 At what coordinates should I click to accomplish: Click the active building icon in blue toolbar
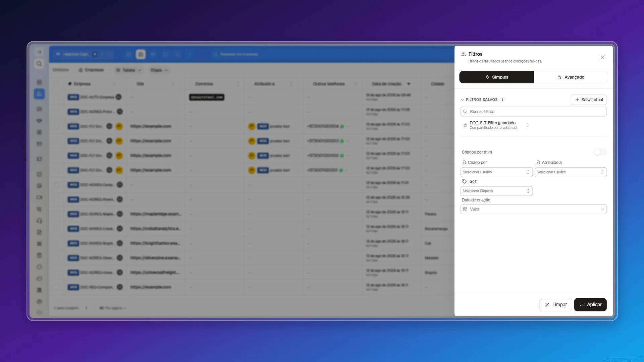pos(141,54)
